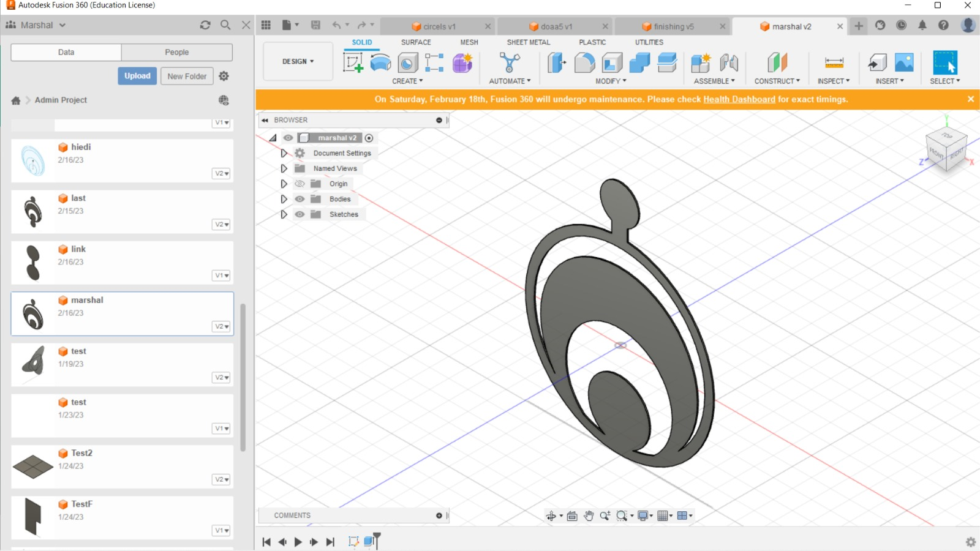
Task: Select the Create Form tool
Action: 462,62
